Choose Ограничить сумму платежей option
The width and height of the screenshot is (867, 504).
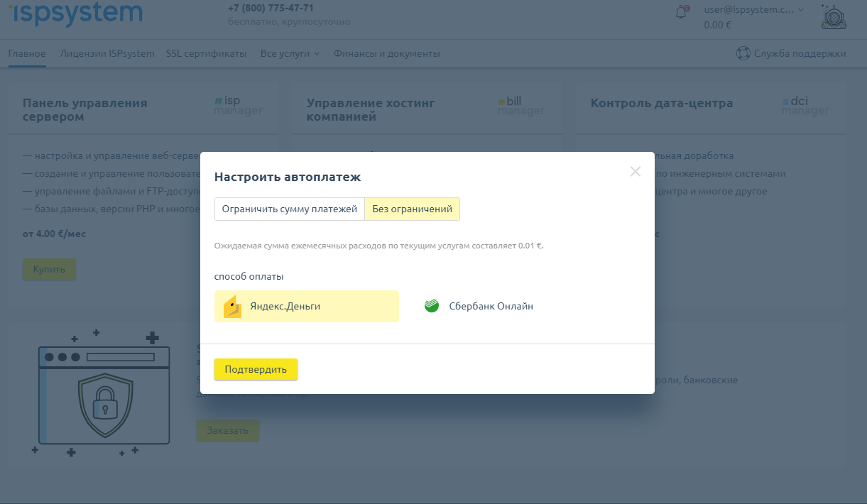[x=290, y=209]
